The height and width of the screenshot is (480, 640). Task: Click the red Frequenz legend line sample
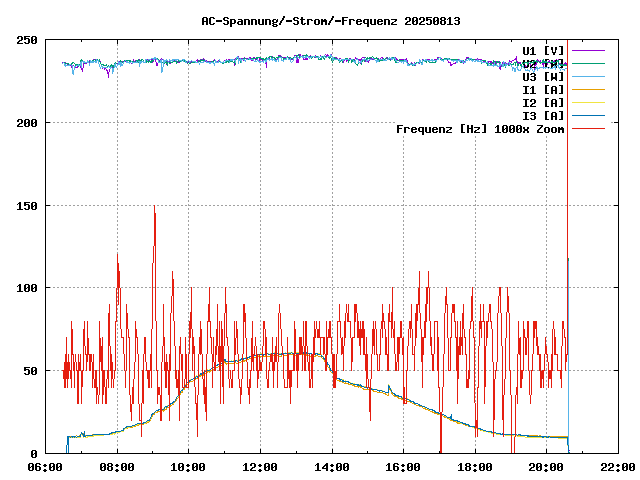(588, 129)
